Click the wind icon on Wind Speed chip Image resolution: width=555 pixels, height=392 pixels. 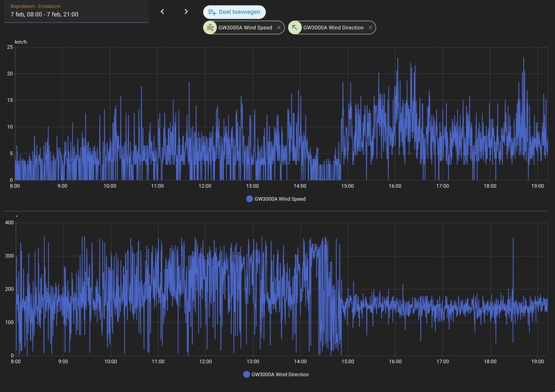pyautogui.click(x=210, y=28)
